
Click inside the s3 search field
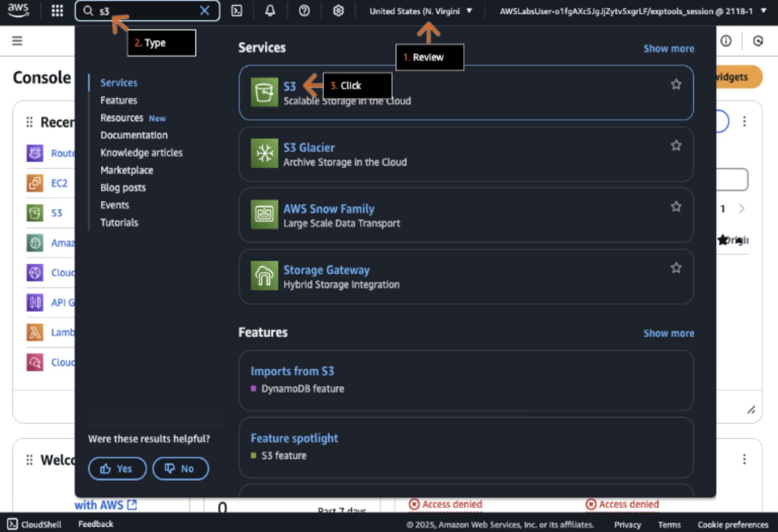(x=147, y=11)
